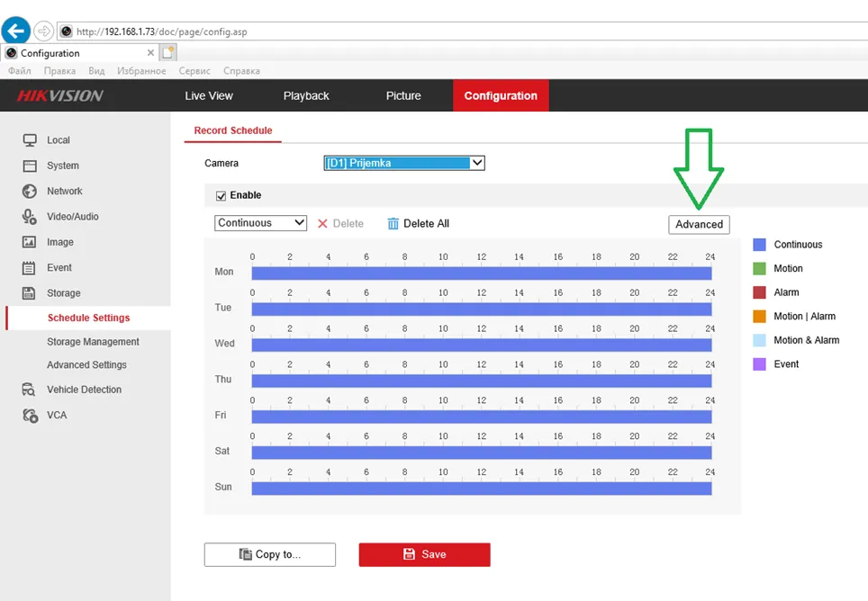This screenshot has width=868, height=601.
Task: Click the Image picture icon
Action: coord(30,242)
